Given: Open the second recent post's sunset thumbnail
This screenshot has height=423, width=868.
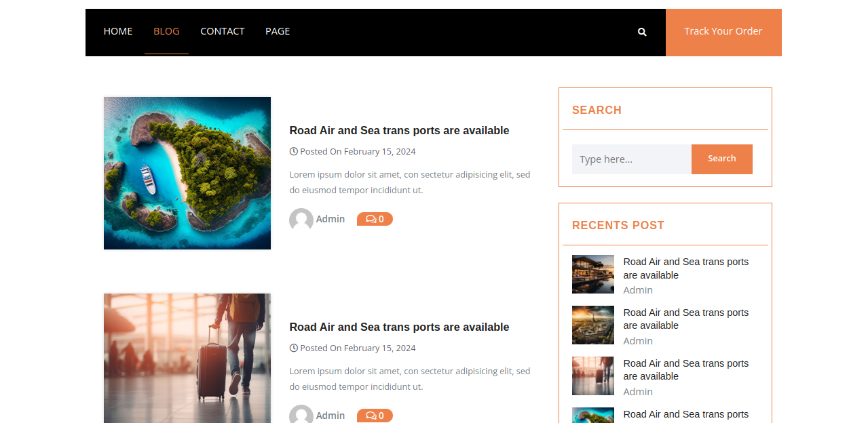Looking at the screenshot, I should click(592, 325).
